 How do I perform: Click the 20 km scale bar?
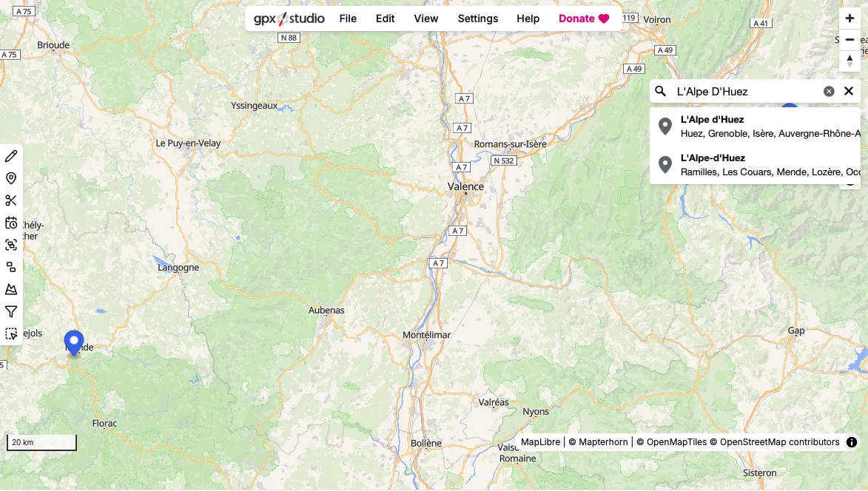click(41, 442)
